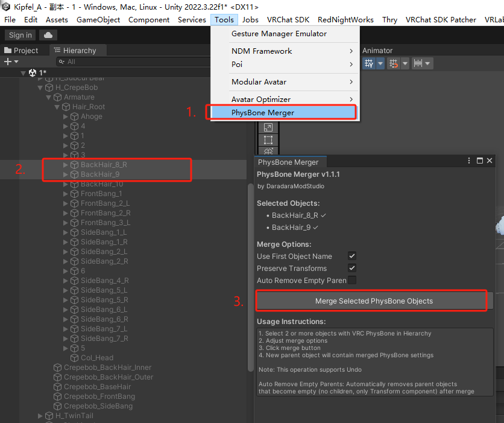The height and width of the screenshot is (423, 504).
Task: Toggle Auto Live Link in Animator toolbar
Action: (x=369, y=63)
